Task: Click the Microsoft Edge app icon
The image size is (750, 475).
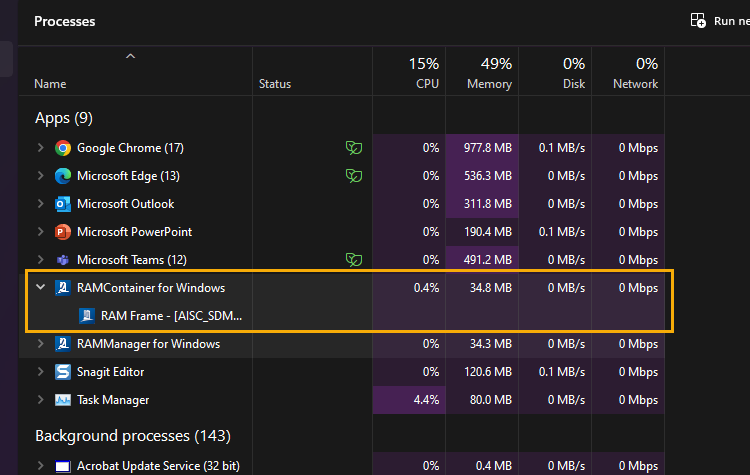Action: click(x=63, y=176)
